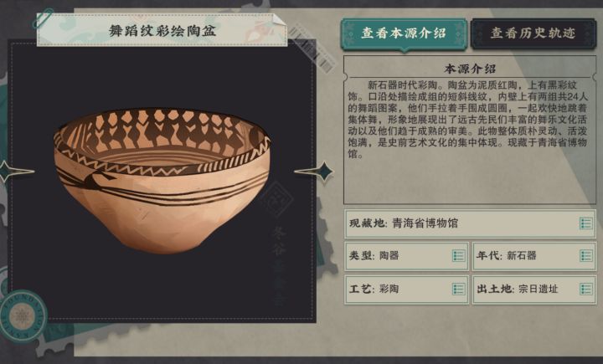The height and width of the screenshot is (364, 603).
Task: Switch to the 查看本源介绍 tab
Action: pos(403,33)
